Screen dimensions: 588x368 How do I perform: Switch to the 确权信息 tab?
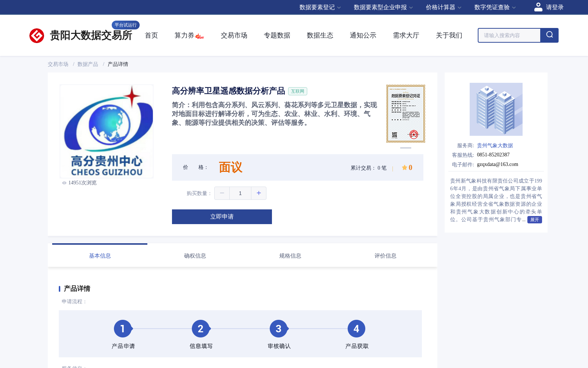195,255
